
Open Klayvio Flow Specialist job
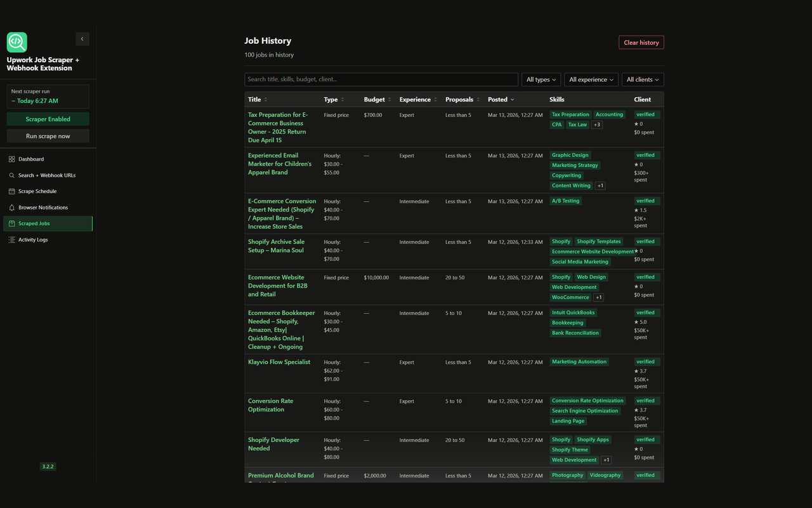point(279,362)
